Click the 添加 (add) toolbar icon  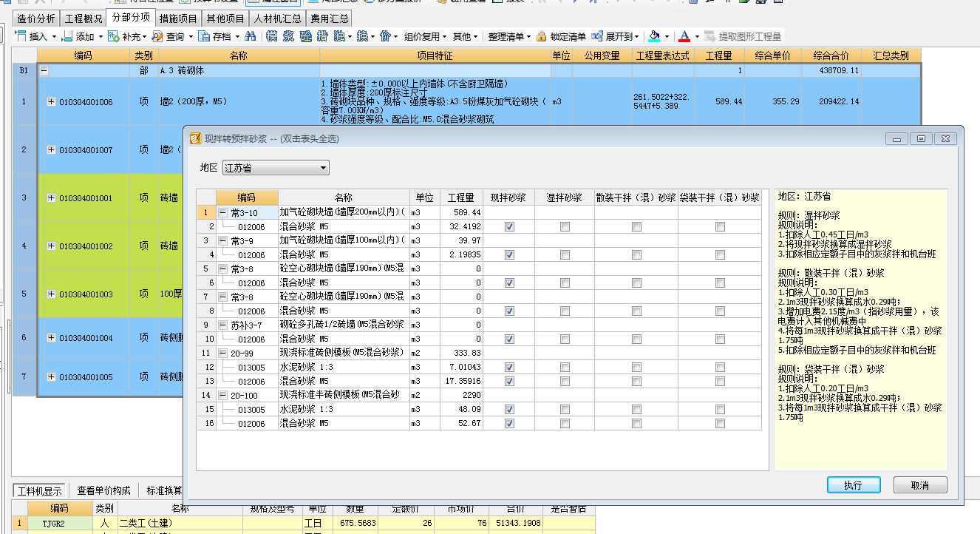tap(67, 36)
